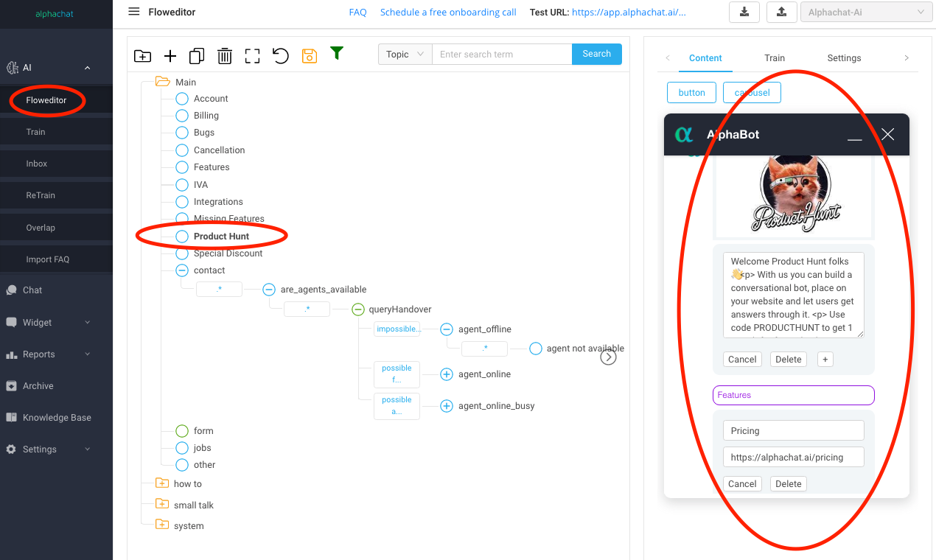Image resolution: width=936 pixels, height=560 pixels.
Task: Select the Billing node circle
Action: pyautogui.click(x=182, y=116)
